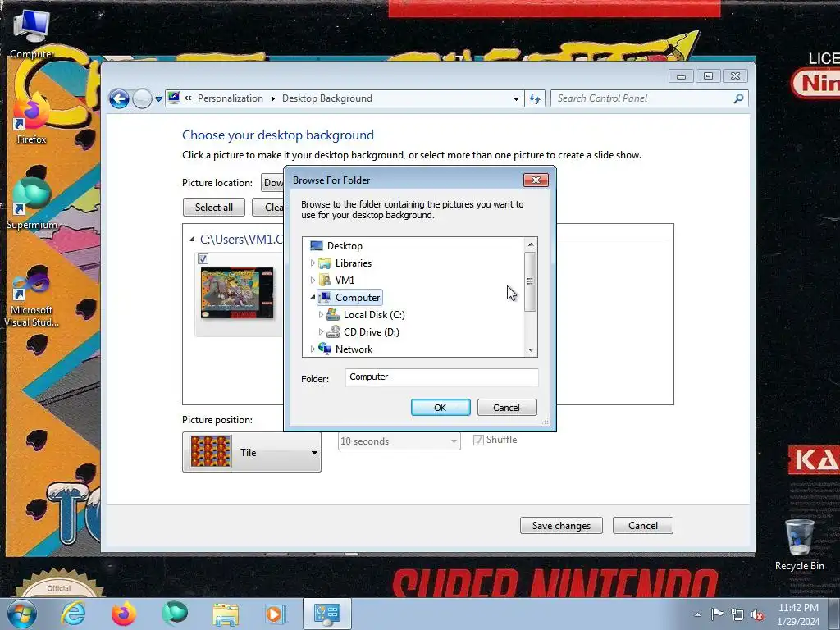
Task: Launch Internet Explorer from the taskbar
Action: click(73, 614)
